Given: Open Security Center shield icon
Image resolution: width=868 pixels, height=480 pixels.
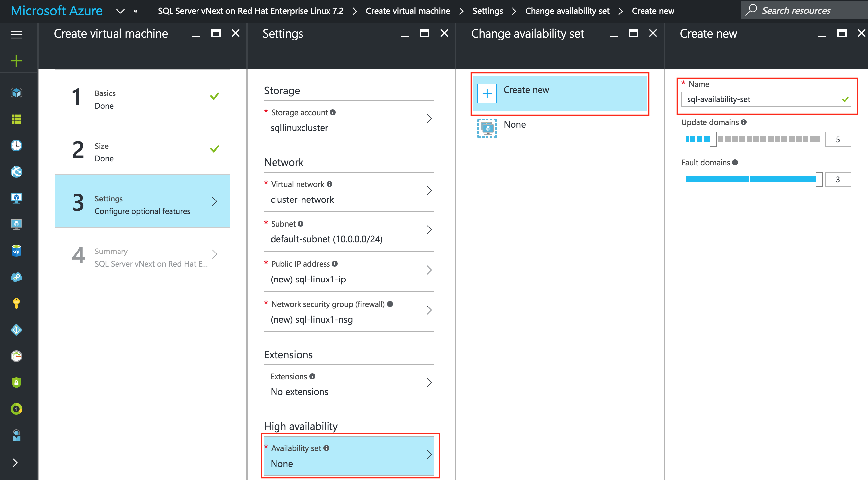Looking at the screenshot, I should click(x=16, y=382).
